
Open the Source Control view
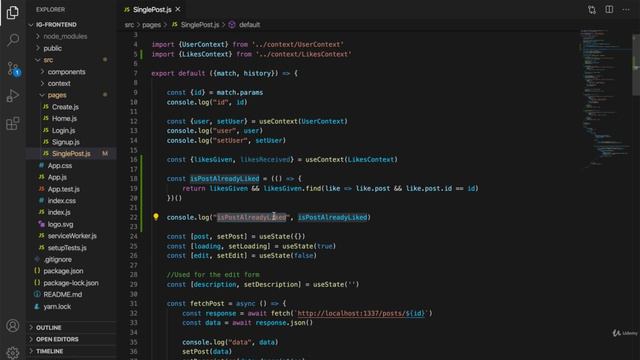pyautogui.click(x=13, y=68)
